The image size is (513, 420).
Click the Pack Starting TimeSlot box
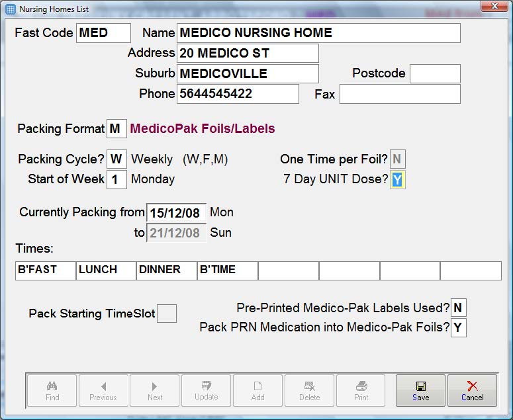[167, 314]
